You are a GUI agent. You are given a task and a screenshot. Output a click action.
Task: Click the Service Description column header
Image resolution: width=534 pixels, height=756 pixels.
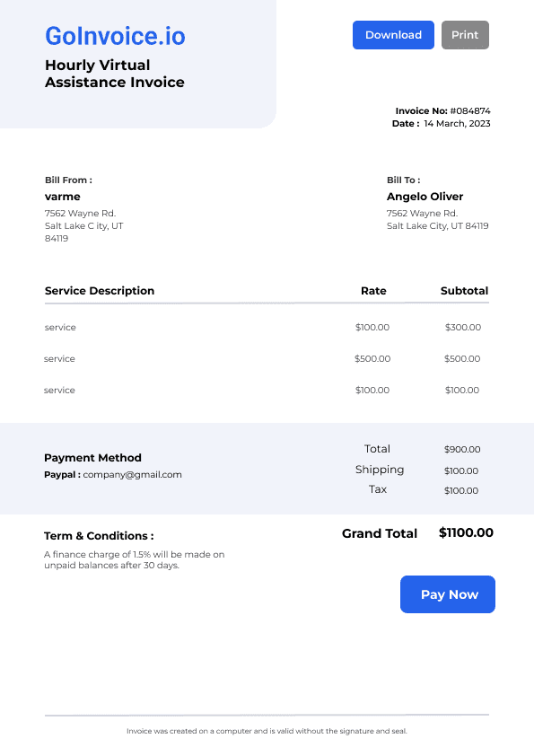[x=100, y=291]
